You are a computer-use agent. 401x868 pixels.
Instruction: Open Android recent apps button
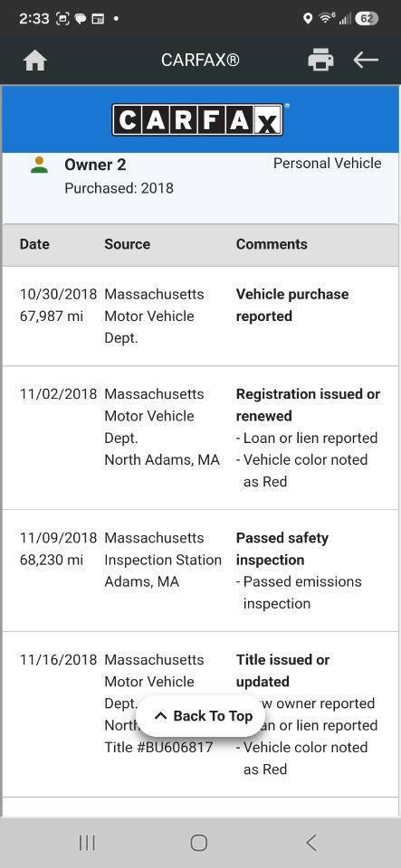[87, 843]
